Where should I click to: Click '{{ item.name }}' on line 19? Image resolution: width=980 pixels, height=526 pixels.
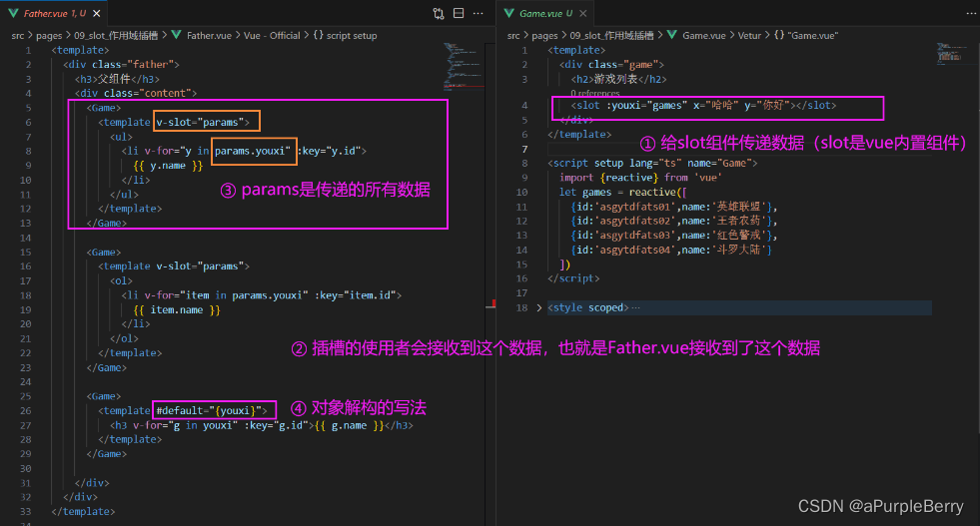[177, 309]
